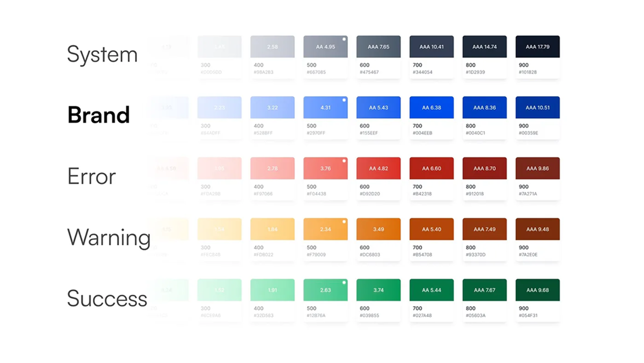644x363 pixels.
Task: Select the Success 400 swatch 1.91
Action: coord(272,290)
